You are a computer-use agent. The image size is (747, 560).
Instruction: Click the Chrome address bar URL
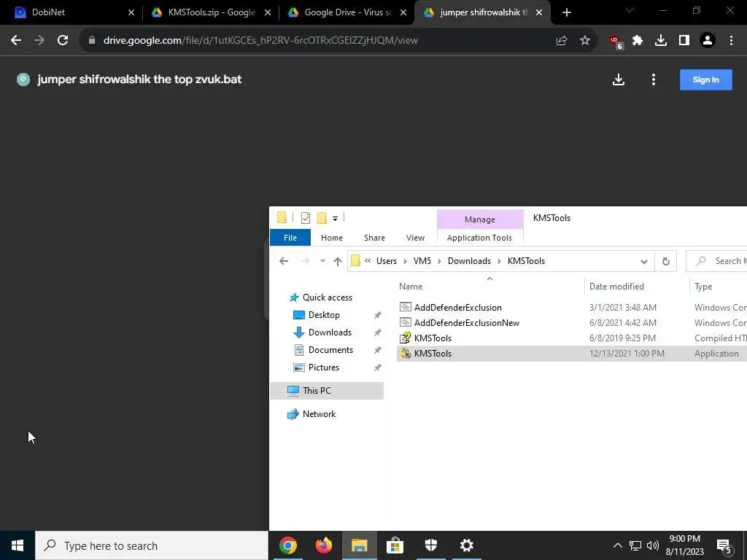260,41
